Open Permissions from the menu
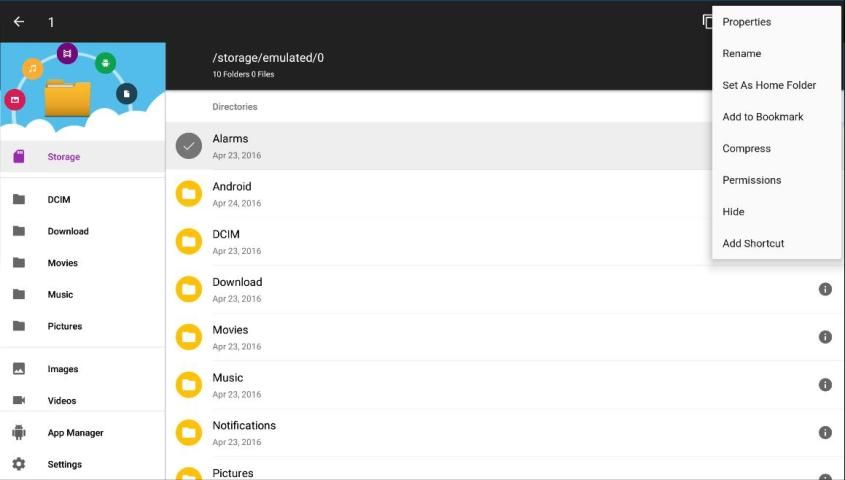The height and width of the screenshot is (480, 845). pyautogui.click(x=752, y=180)
